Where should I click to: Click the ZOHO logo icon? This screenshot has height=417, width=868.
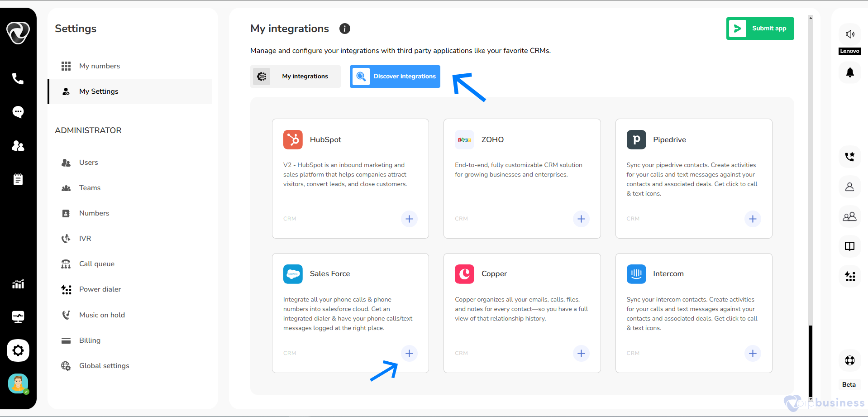464,139
